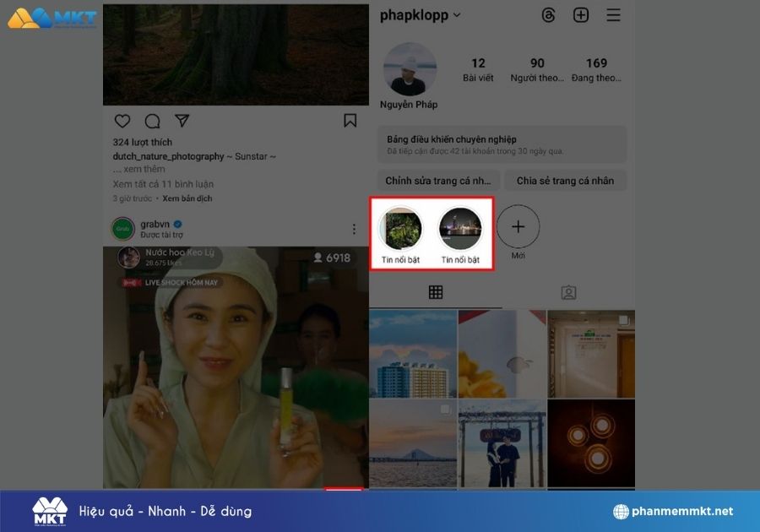Open sea bridge photo in grid
This screenshot has width=760, height=532.
413,443
